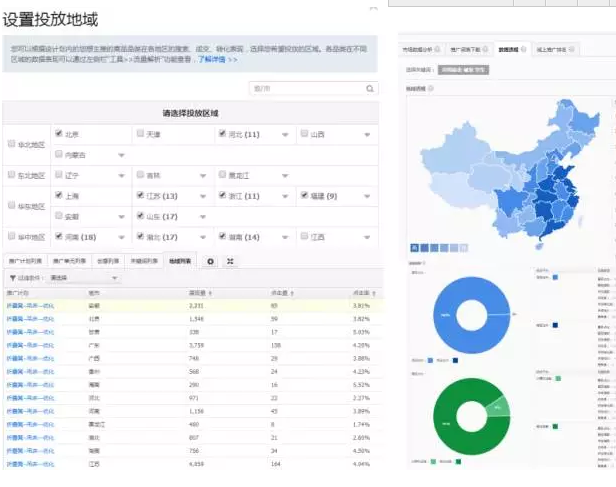The image size is (616, 487).
Task: Switch to the 地域列表 tab
Action: [x=181, y=261]
